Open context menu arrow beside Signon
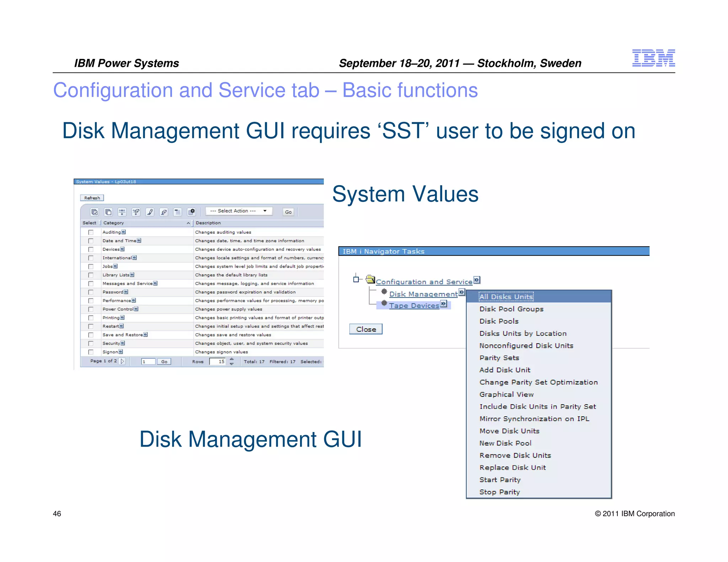This screenshot has width=728, height=562. (121, 351)
